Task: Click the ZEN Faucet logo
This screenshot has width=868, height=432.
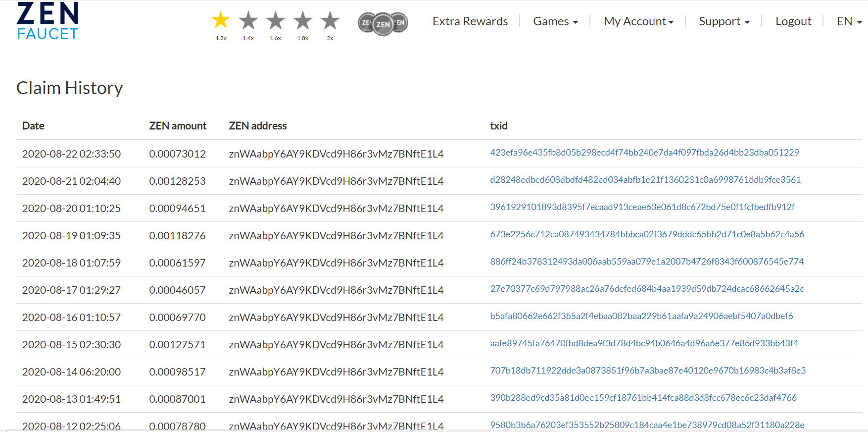Action: click(x=48, y=21)
